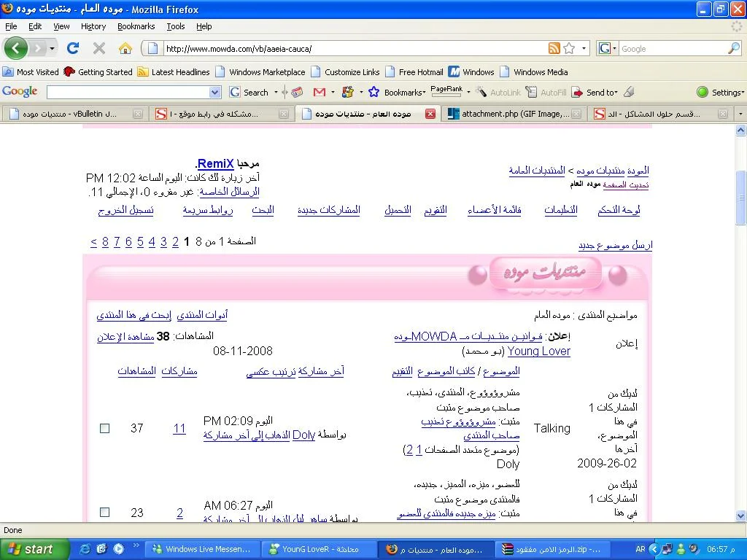Click the Back arrow button
Image resolution: width=747 pixels, height=560 pixels.
(x=16, y=48)
